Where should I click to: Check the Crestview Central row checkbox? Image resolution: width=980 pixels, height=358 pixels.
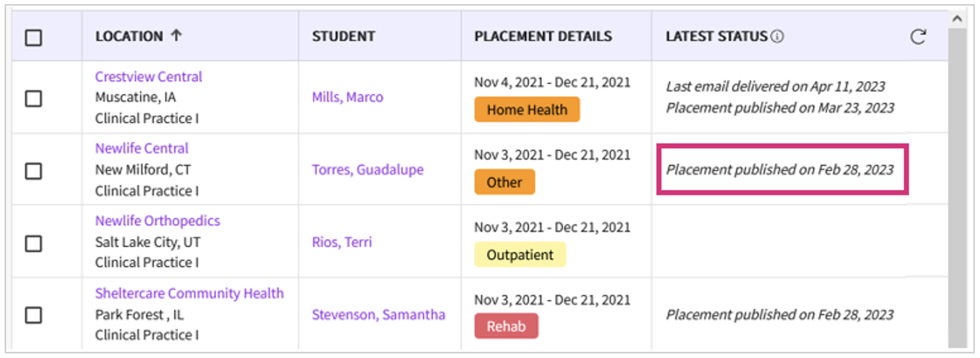click(x=34, y=98)
